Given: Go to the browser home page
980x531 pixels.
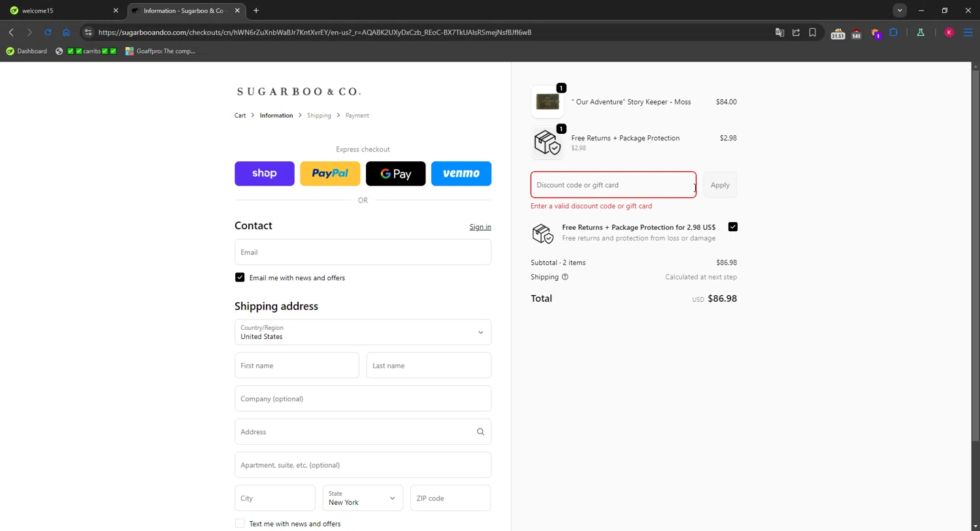Looking at the screenshot, I should click(x=66, y=32).
